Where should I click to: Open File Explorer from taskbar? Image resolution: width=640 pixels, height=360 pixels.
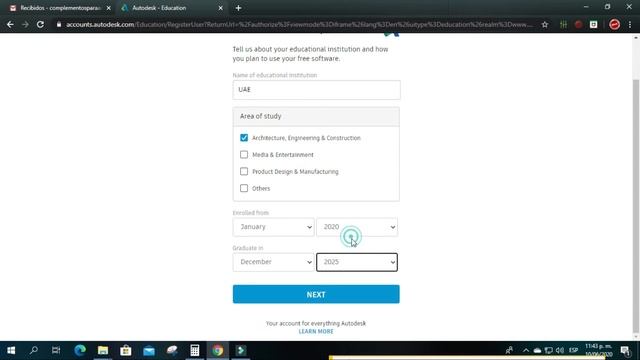(103, 350)
